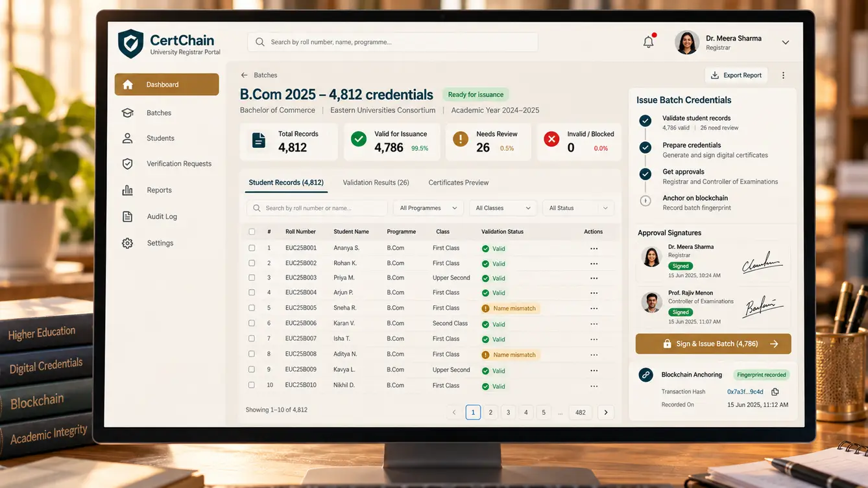Click the roll number or name search field
The height and width of the screenshot is (488, 868).
(x=317, y=208)
